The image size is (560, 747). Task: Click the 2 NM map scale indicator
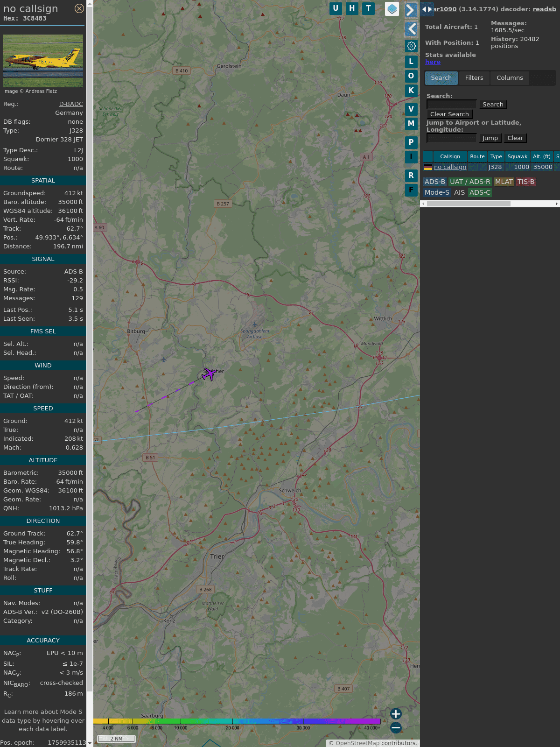pyautogui.click(x=116, y=739)
